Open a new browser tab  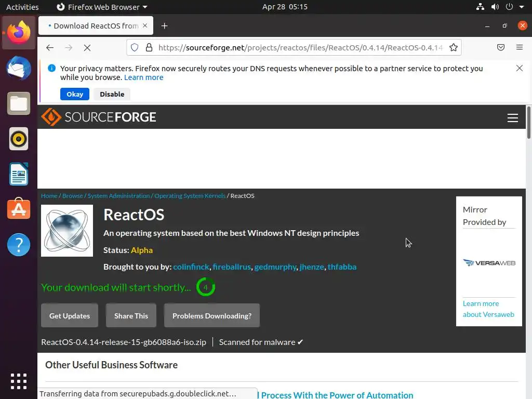click(x=165, y=26)
